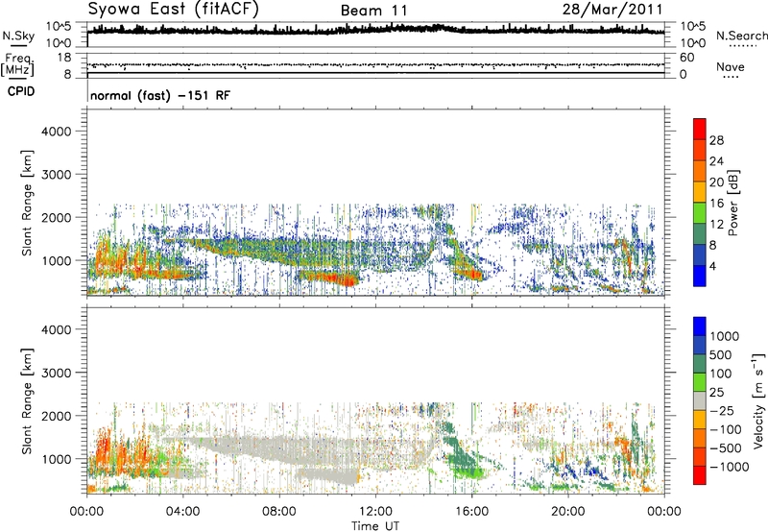
Task: Click the '-500' label on Velocity colorbar
Action: [x=726, y=448]
